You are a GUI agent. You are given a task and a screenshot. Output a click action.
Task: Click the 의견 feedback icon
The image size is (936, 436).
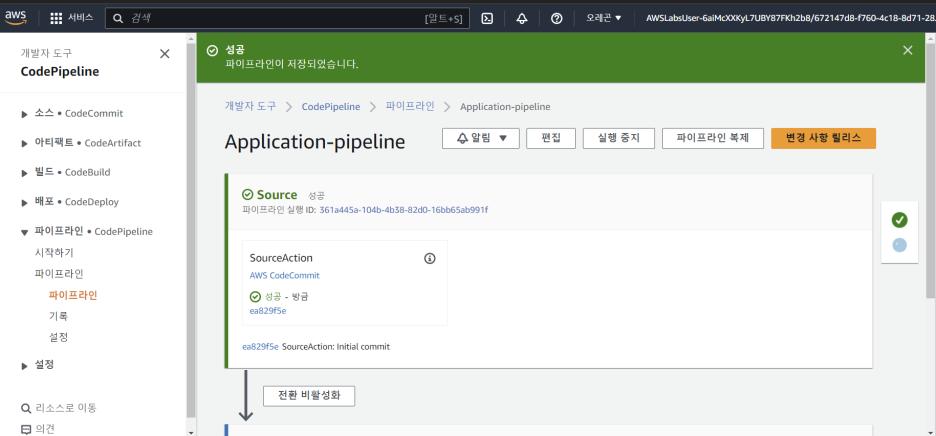26,429
